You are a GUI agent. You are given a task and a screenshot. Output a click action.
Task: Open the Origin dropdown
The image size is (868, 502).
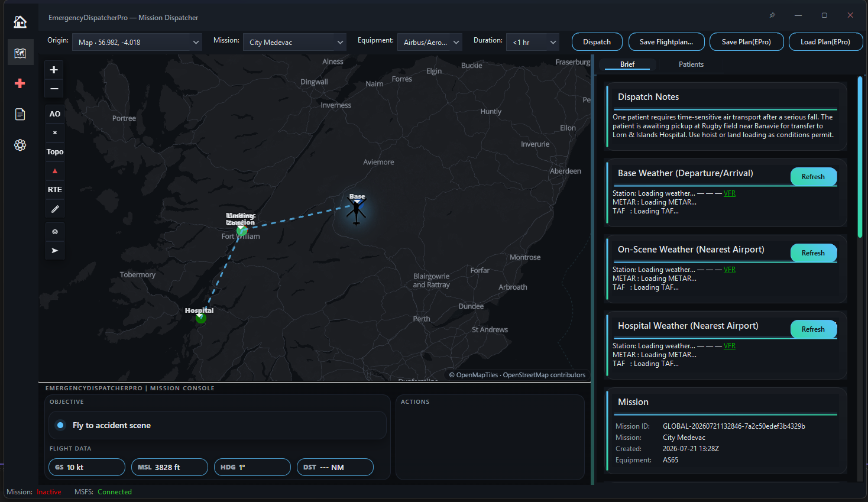pos(137,42)
